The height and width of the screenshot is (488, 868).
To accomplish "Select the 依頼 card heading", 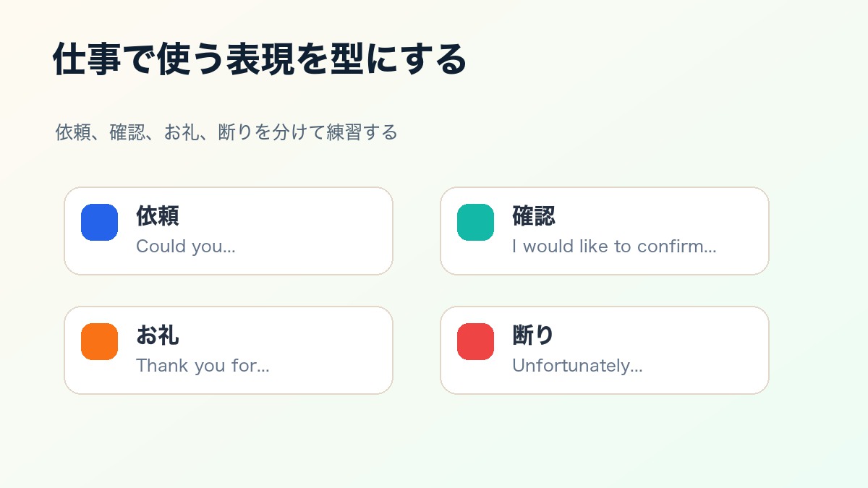I will [x=158, y=215].
